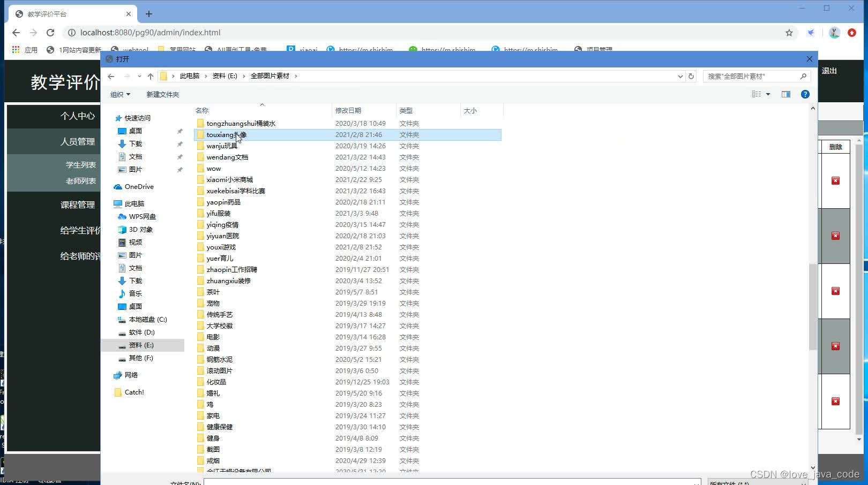868x485 pixels.
Task: Open the view options dropdown arrow
Action: tap(768, 94)
